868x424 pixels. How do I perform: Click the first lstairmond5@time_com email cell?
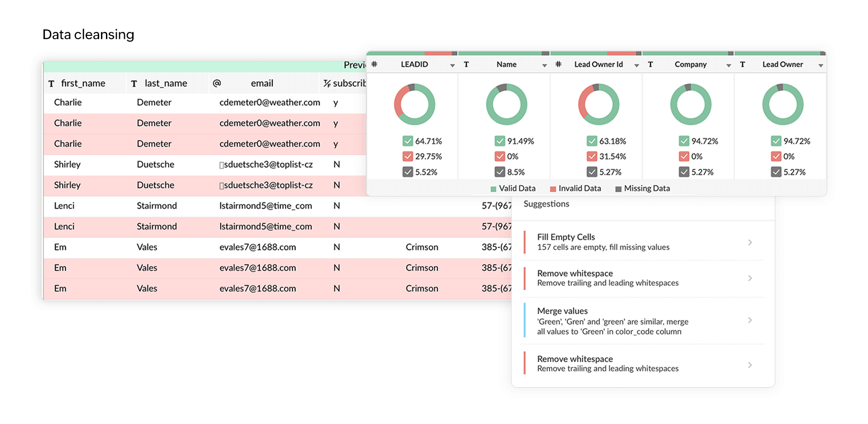coord(266,206)
